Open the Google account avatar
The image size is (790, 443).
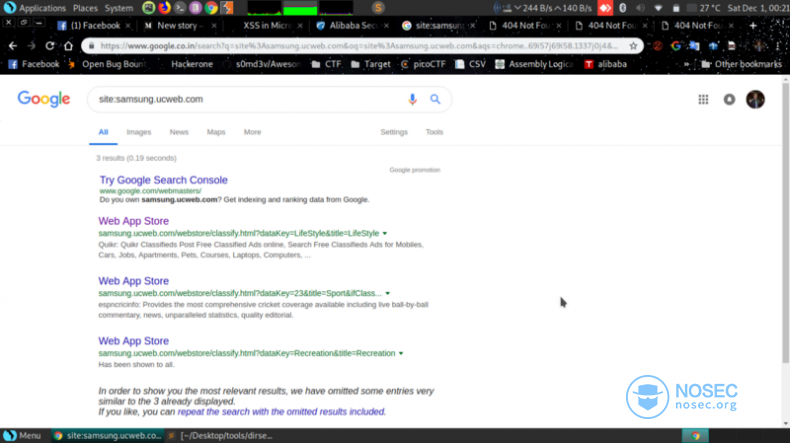point(755,100)
